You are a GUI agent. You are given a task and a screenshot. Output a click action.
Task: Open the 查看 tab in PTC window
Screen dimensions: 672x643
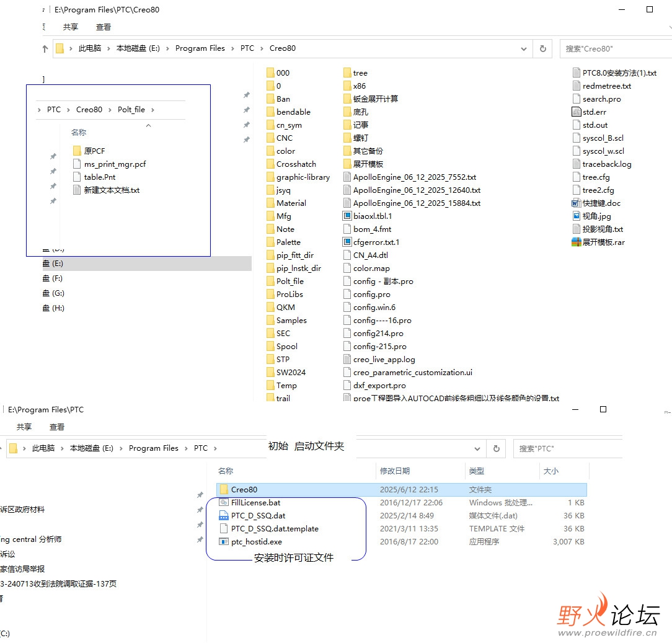click(57, 427)
